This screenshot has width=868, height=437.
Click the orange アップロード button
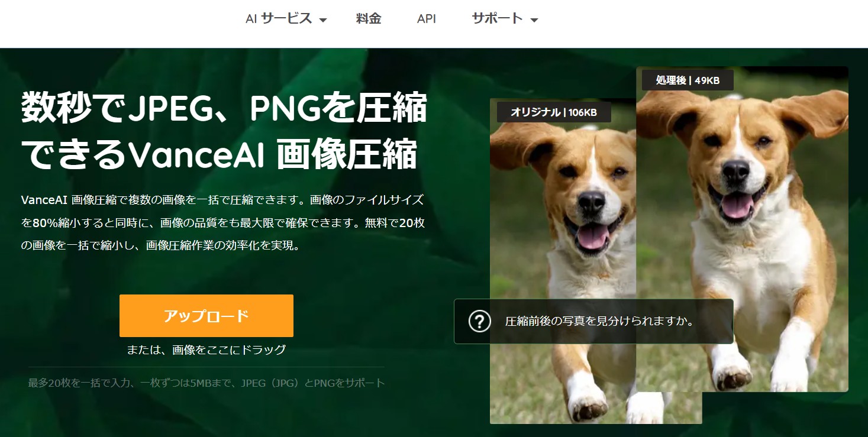tap(206, 316)
